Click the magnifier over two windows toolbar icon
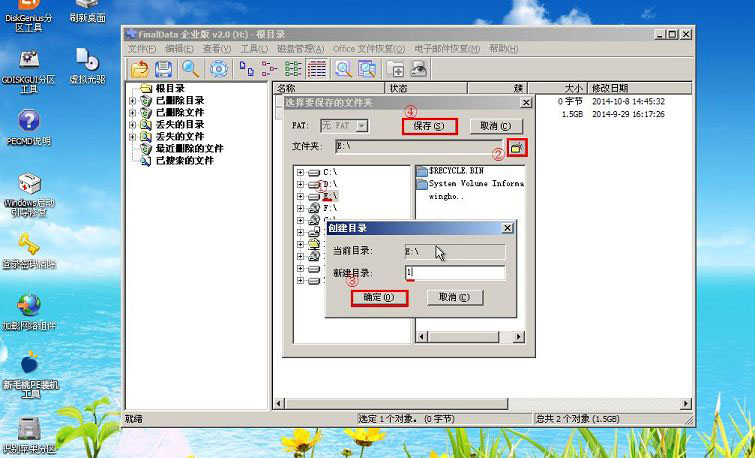This screenshot has width=755, height=458. click(367, 69)
